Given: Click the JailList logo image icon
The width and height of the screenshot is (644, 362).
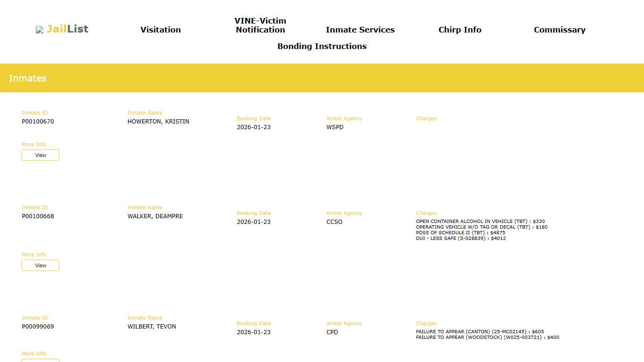Looking at the screenshot, I should click(x=40, y=30).
